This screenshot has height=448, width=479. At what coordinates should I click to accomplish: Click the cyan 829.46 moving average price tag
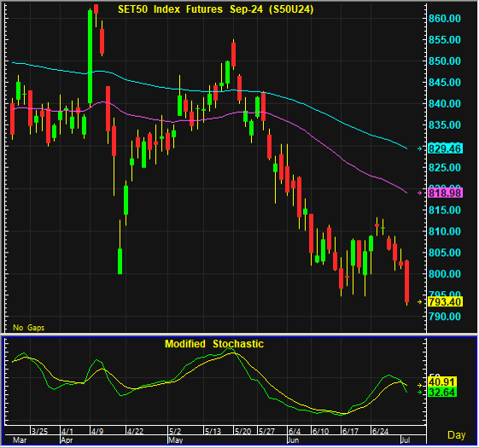click(445, 148)
